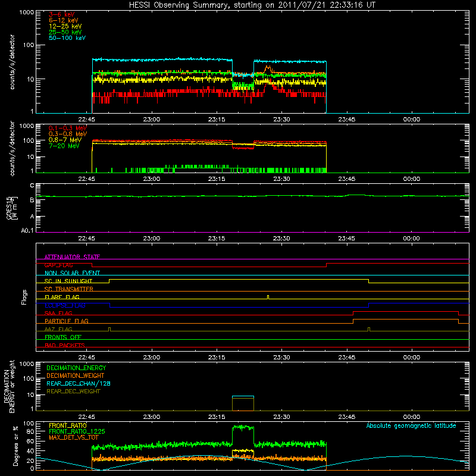
Task: Click the MAX_DET_VS_TOT legend label
Action: [73, 437]
